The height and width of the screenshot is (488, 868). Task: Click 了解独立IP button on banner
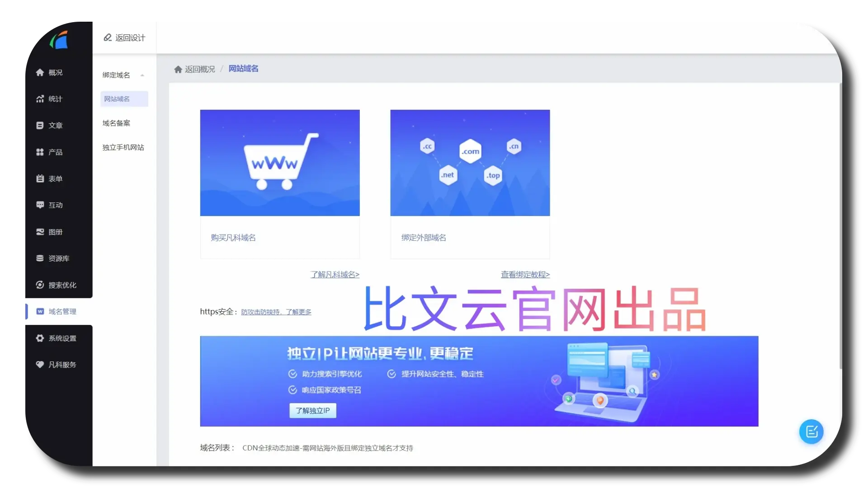click(313, 411)
